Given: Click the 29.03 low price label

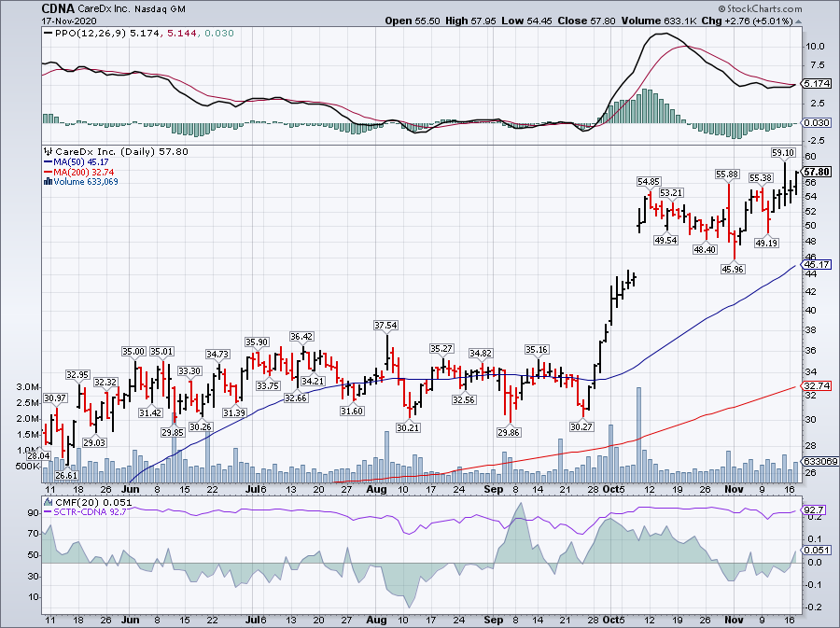Looking at the screenshot, I should [x=94, y=442].
